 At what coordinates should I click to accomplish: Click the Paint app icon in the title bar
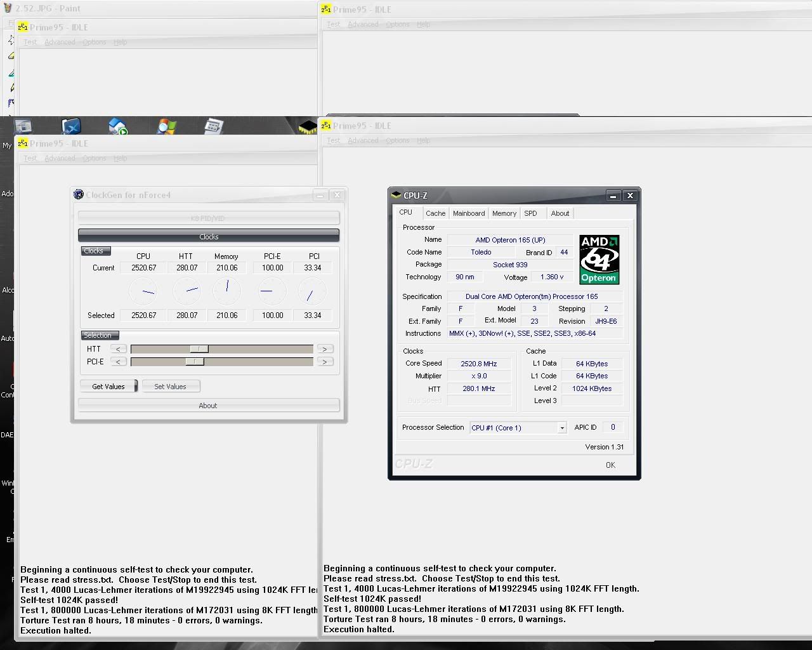(8, 8)
